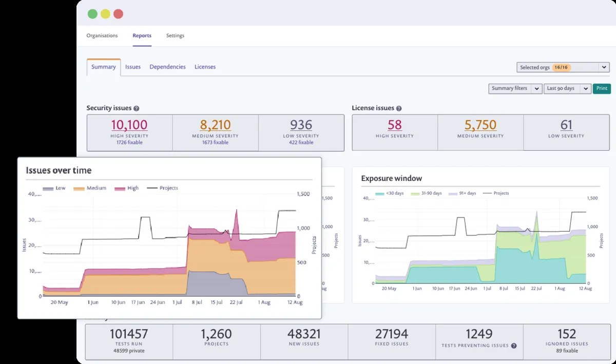Click the Print button
Viewport: 616px width, 364px height.
pos(602,89)
